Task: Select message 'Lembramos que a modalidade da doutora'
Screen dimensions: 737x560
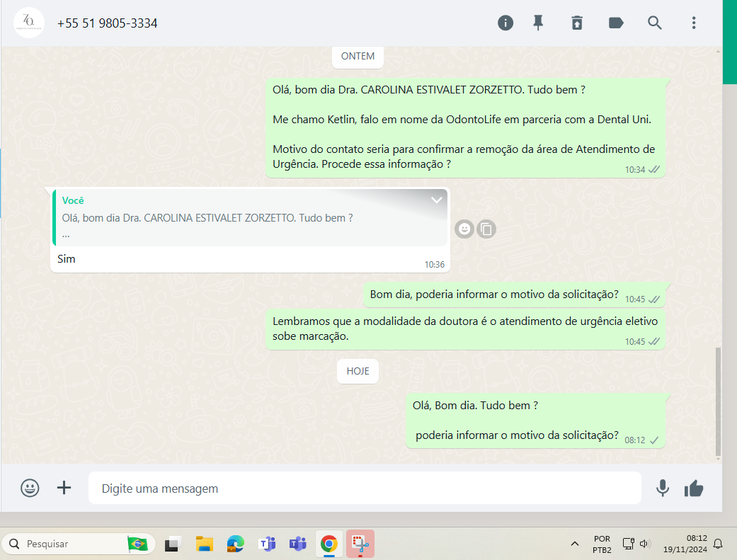Action: point(465,328)
